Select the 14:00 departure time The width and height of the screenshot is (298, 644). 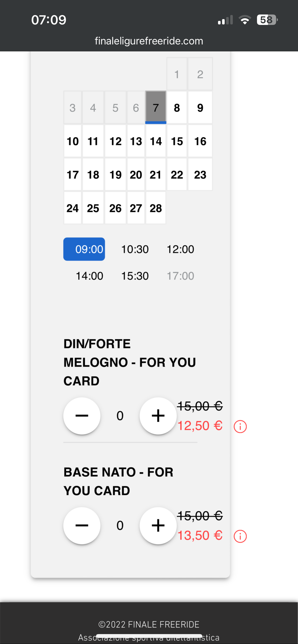pos(89,276)
